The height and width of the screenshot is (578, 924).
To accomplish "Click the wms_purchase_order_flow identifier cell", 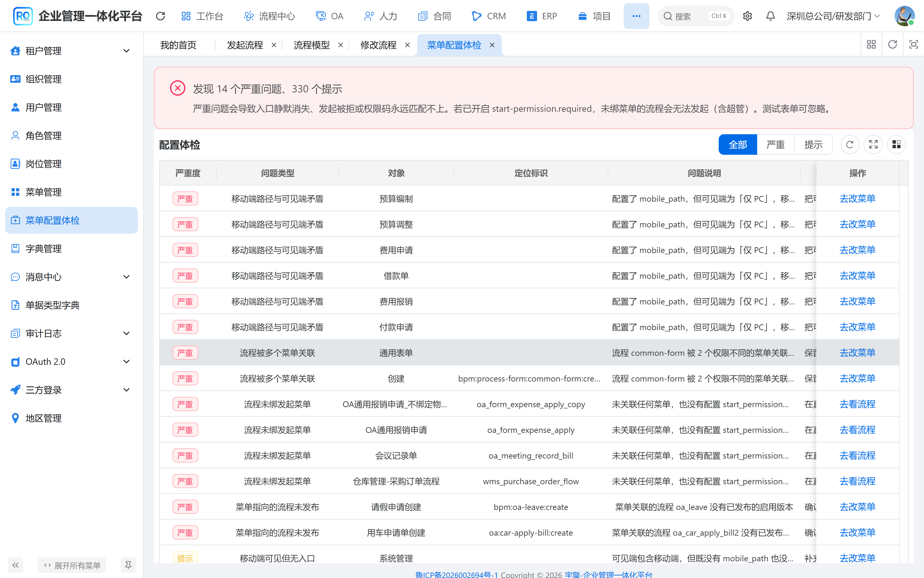I will 531,481.
